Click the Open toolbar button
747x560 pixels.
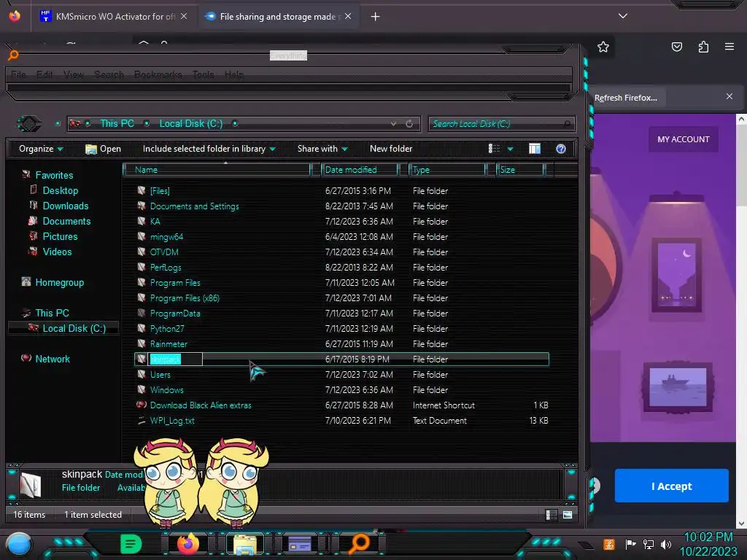(x=103, y=149)
